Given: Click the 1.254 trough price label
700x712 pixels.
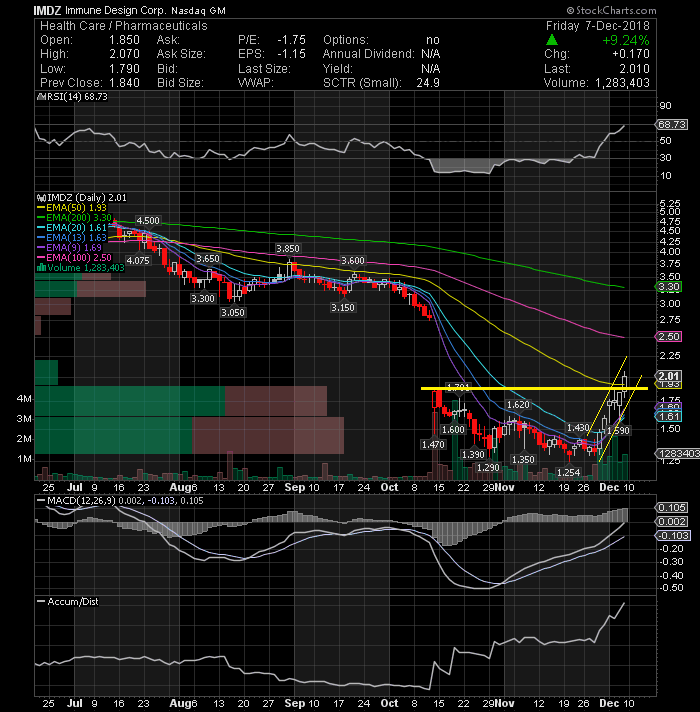Looking at the screenshot, I should coord(568,472).
